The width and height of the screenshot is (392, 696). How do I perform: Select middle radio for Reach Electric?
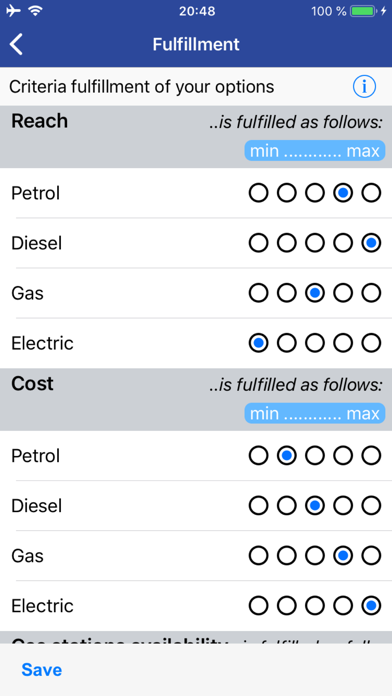tap(315, 343)
